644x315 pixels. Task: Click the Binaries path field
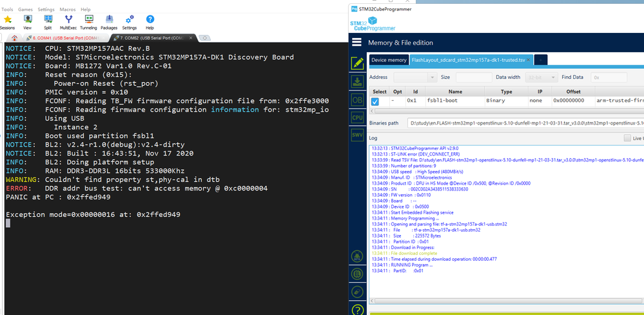[526, 123]
